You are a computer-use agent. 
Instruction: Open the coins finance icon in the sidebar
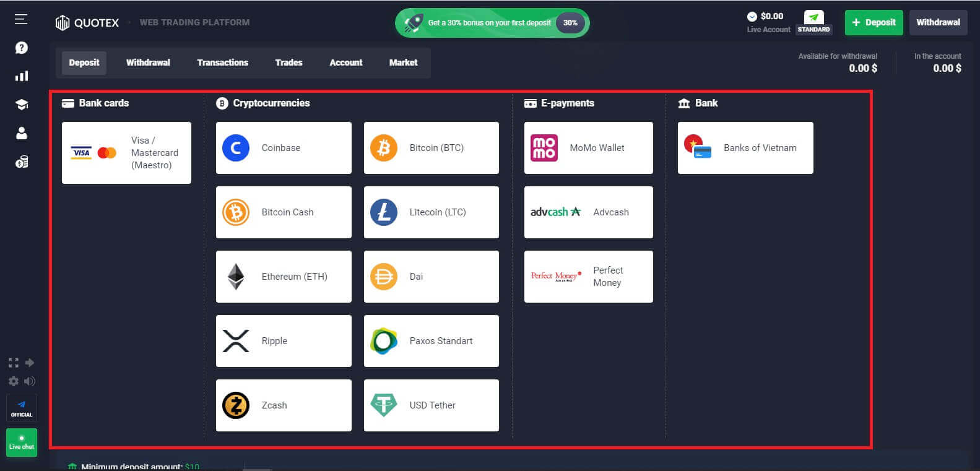22,162
